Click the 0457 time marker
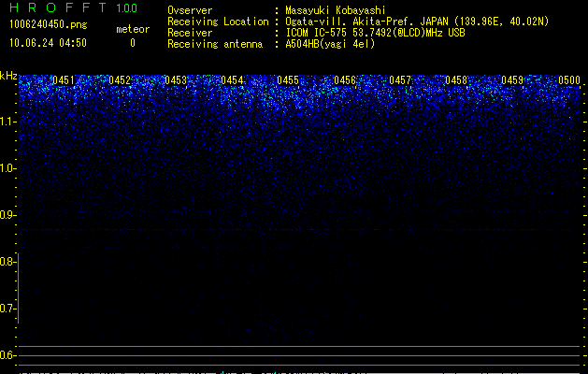The image size is (588, 374). (x=400, y=80)
